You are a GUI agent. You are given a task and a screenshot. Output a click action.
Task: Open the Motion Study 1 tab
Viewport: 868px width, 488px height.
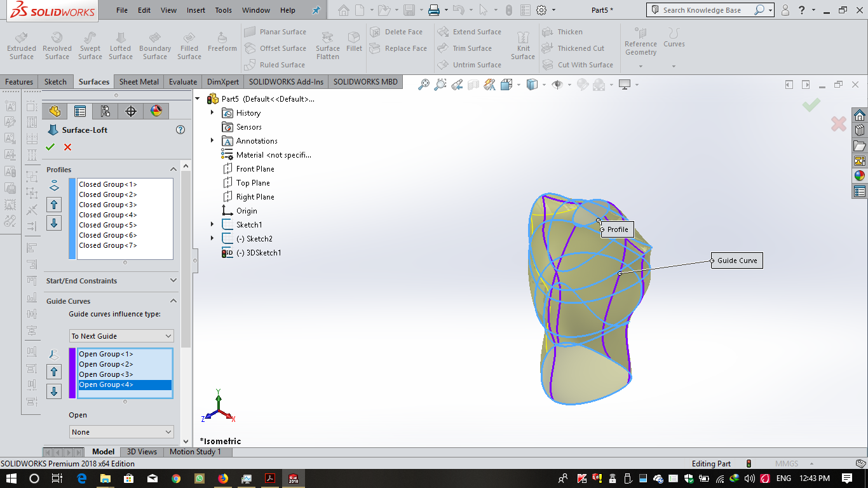point(195,452)
